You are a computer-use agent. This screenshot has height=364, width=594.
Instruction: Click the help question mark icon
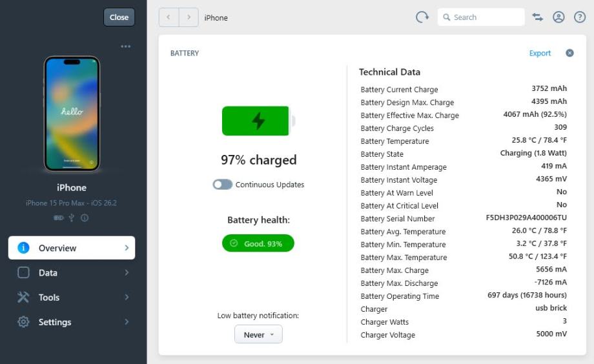[580, 17]
